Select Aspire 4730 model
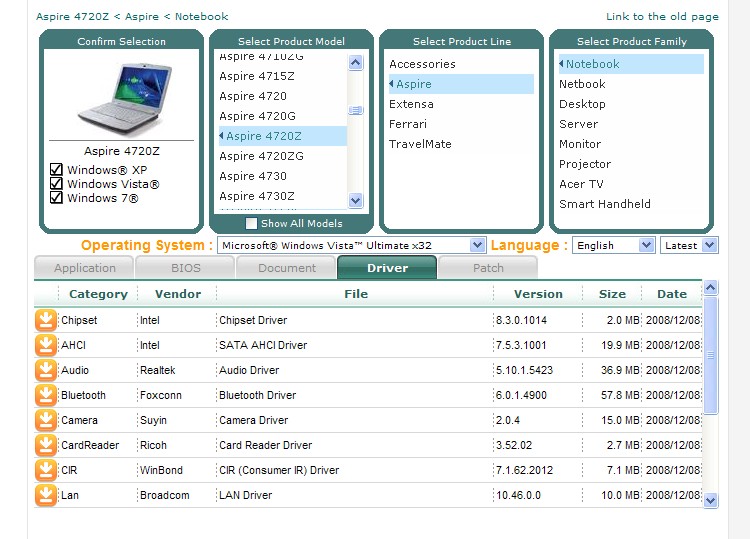The width and height of the screenshot is (750, 539). pyautogui.click(x=253, y=176)
